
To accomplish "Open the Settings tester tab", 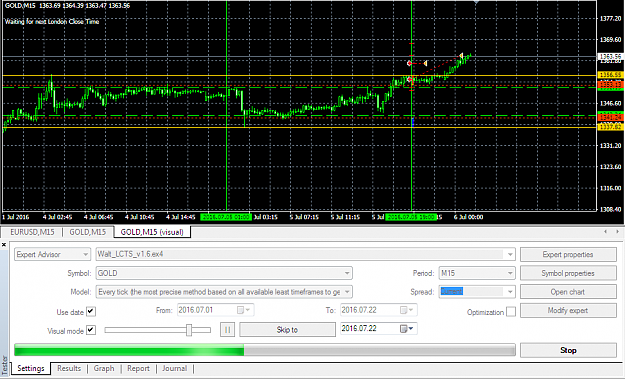I will pos(31,368).
